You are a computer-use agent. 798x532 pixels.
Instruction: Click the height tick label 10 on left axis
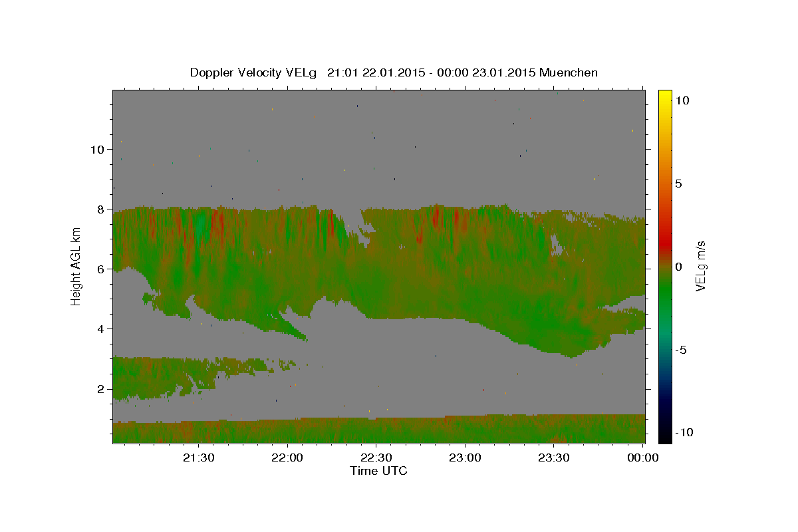(99, 150)
